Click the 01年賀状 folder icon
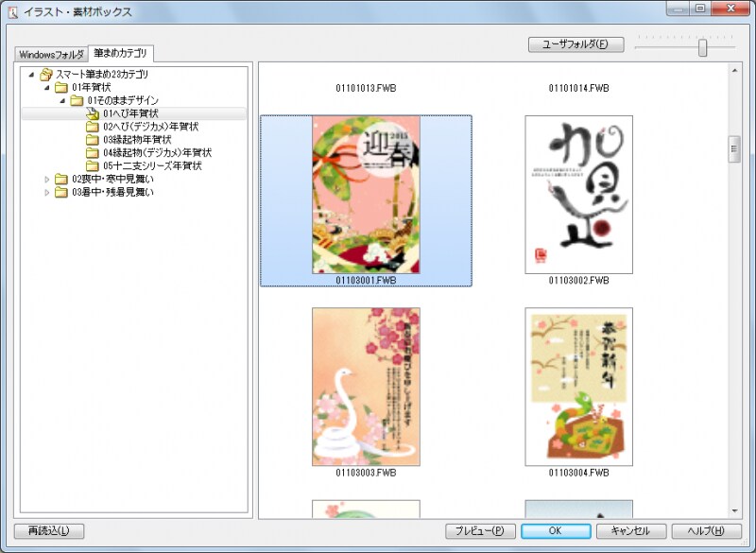The width and height of the screenshot is (756, 553). [61, 87]
